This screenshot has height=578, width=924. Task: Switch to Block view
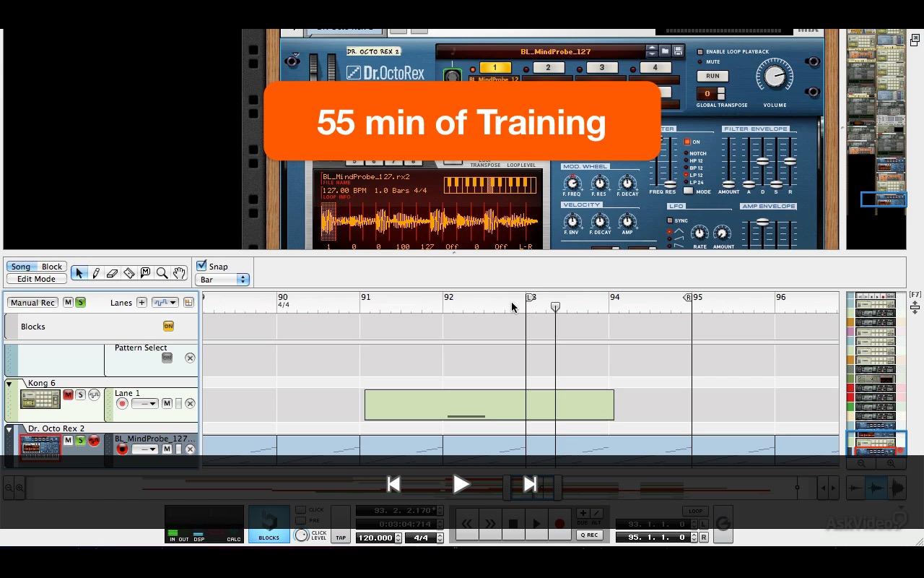click(52, 267)
